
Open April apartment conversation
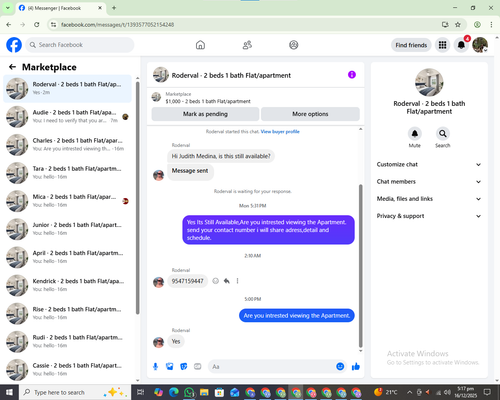(x=67, y=257)
